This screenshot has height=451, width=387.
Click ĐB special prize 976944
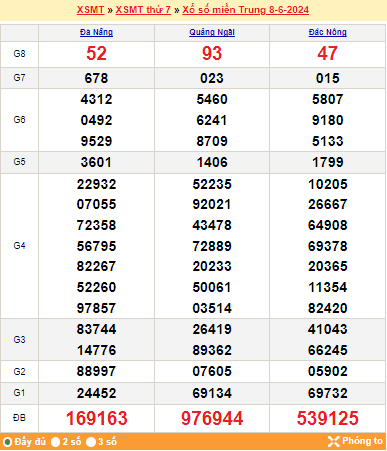point(212,418)
